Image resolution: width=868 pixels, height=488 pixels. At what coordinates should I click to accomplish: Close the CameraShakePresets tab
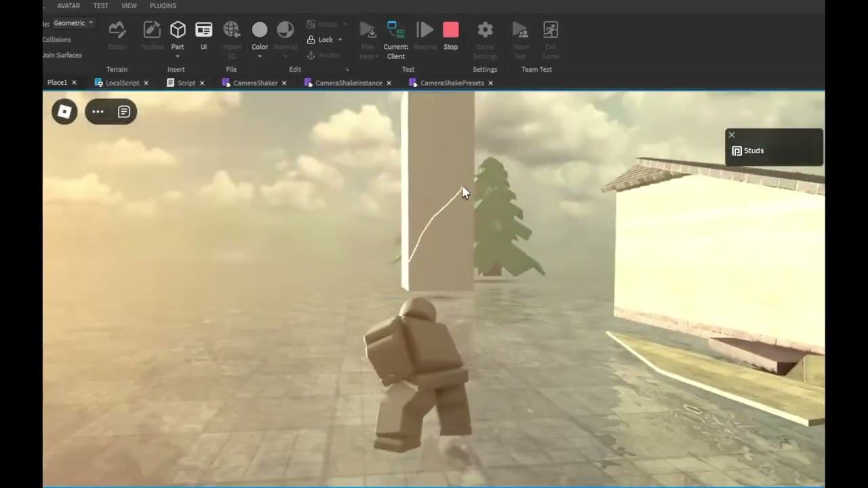[490, 83]
